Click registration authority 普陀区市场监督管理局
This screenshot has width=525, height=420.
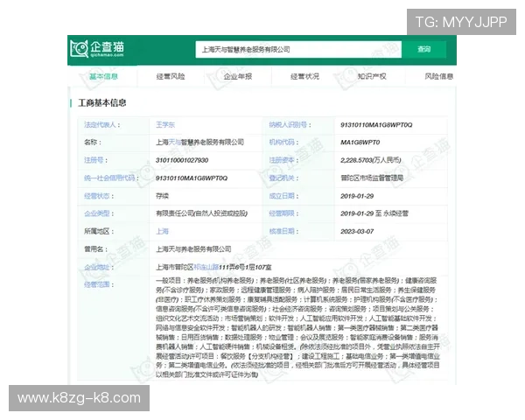click(372, 178)
